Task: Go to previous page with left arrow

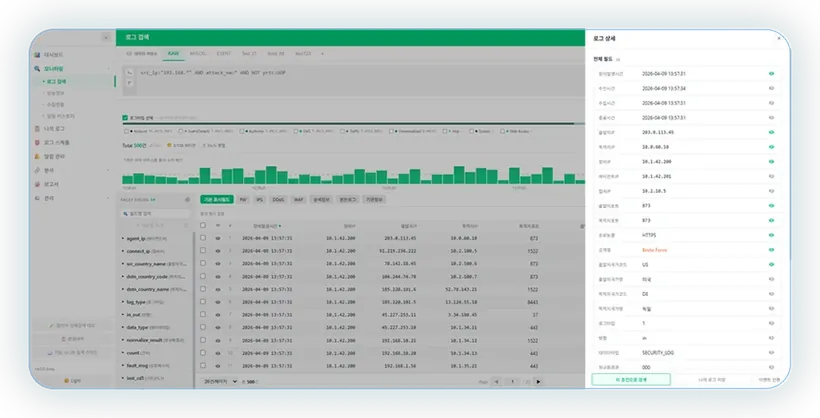Action: 496,382
